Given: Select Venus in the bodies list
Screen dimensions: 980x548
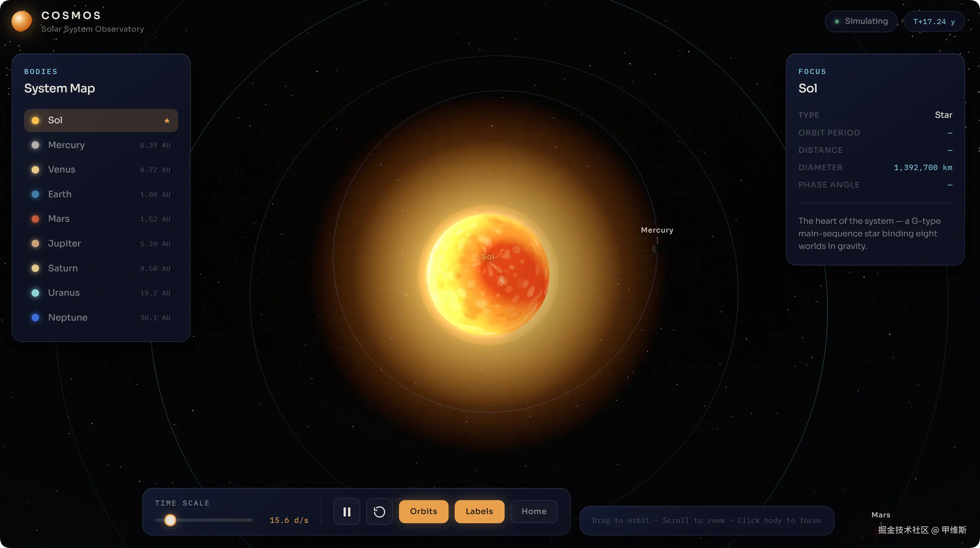Looking at the screenshot, I should click(x=101, y=170).
